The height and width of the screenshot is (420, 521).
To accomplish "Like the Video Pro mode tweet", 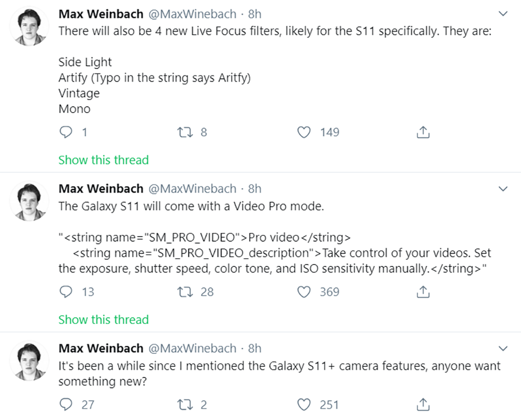I will [304, 292].
